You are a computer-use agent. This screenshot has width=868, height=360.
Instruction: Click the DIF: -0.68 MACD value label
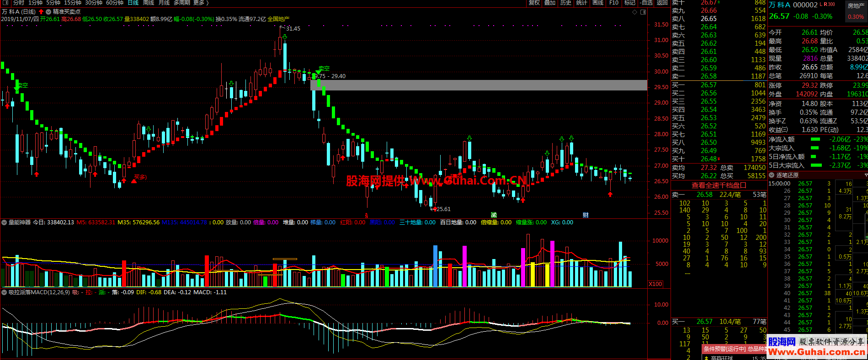(x=149, y=292)
